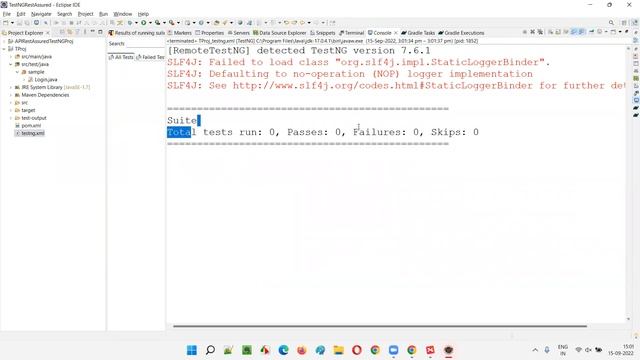640x360 pixels.
Task: Open the File menu
Action: tap(7, 14)
